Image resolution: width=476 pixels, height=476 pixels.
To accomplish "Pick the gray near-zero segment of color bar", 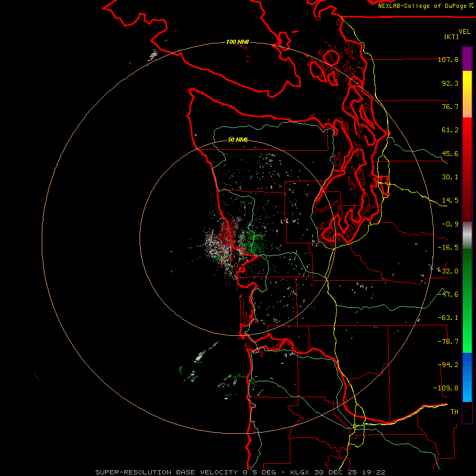I will point(467,235).
